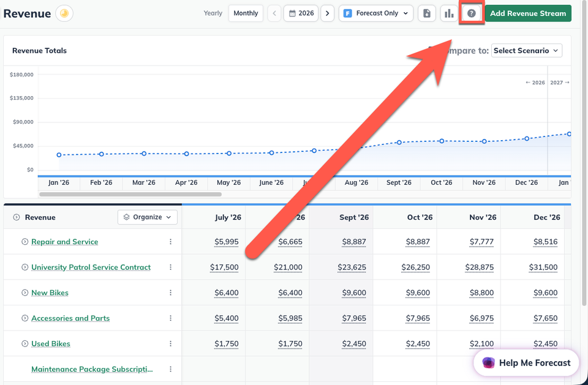Open the 2026 year picker
The image size is (588, 385).
click(301, 13)
